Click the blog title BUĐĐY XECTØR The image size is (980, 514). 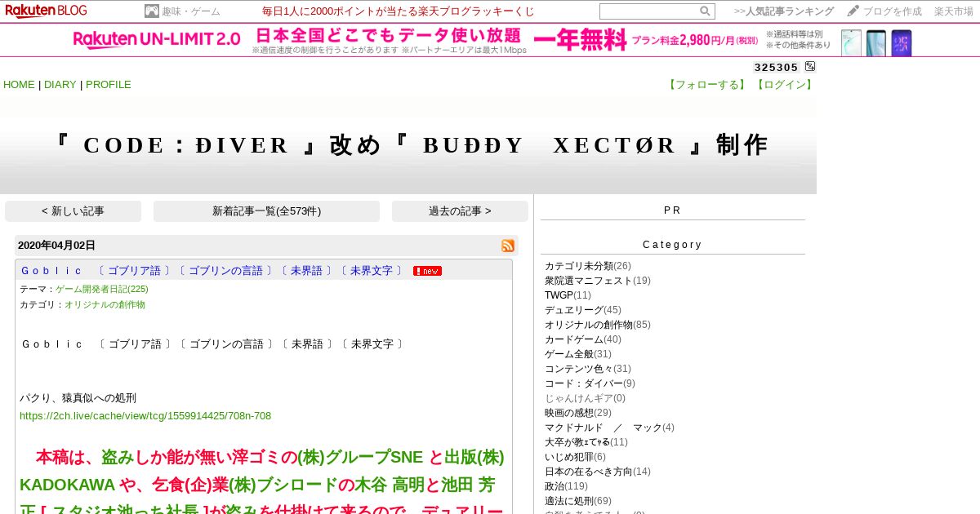[408, 145]
